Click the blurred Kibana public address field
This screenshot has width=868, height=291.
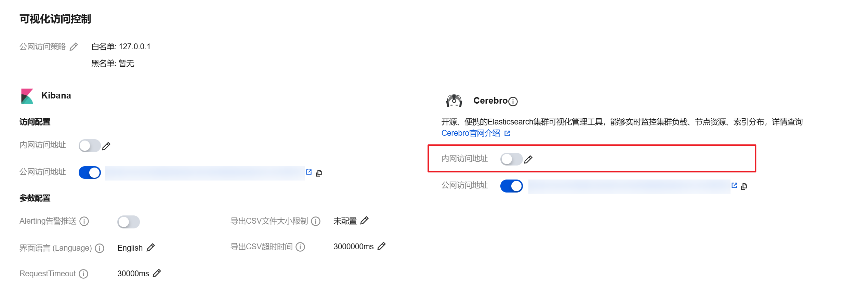(x=205, y=173)
